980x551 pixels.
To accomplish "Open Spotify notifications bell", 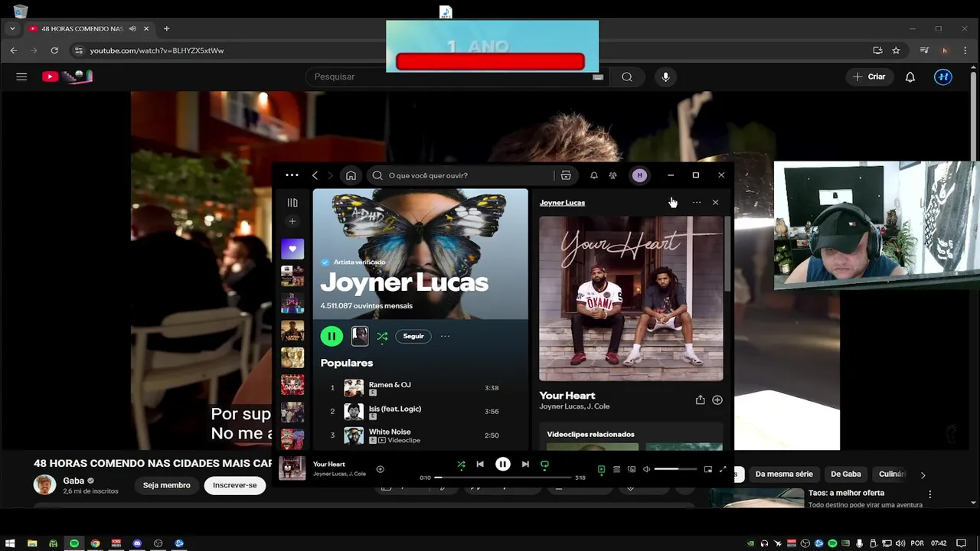I will [594, 175].
